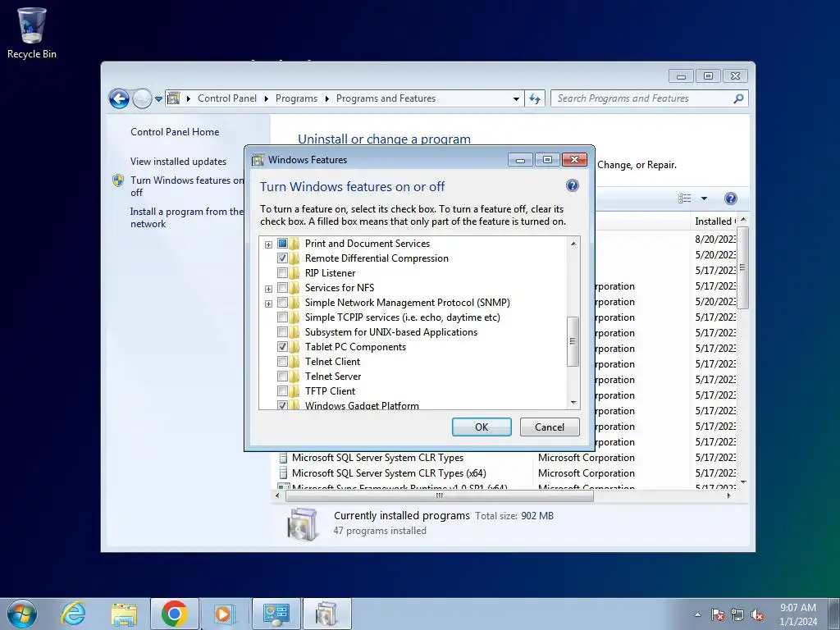840x630 pixels.
Task: Click features list scrollbar up arrow
Action: point(573,244)
